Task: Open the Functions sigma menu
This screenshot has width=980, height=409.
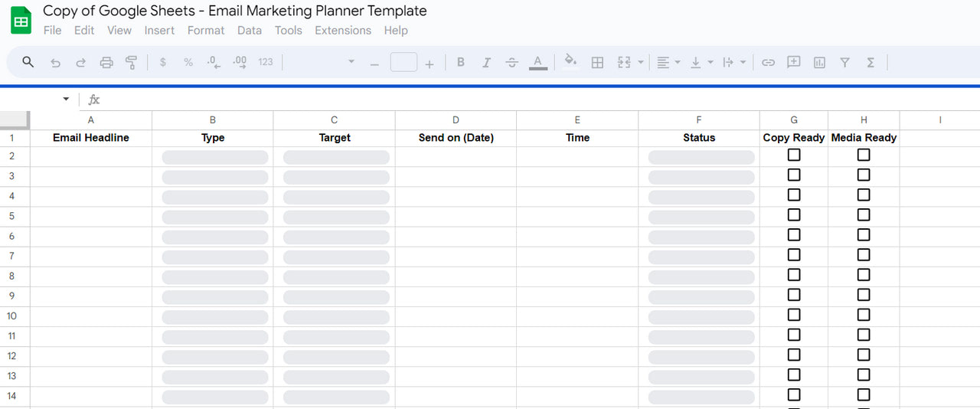Action: [x=871, y=63]
